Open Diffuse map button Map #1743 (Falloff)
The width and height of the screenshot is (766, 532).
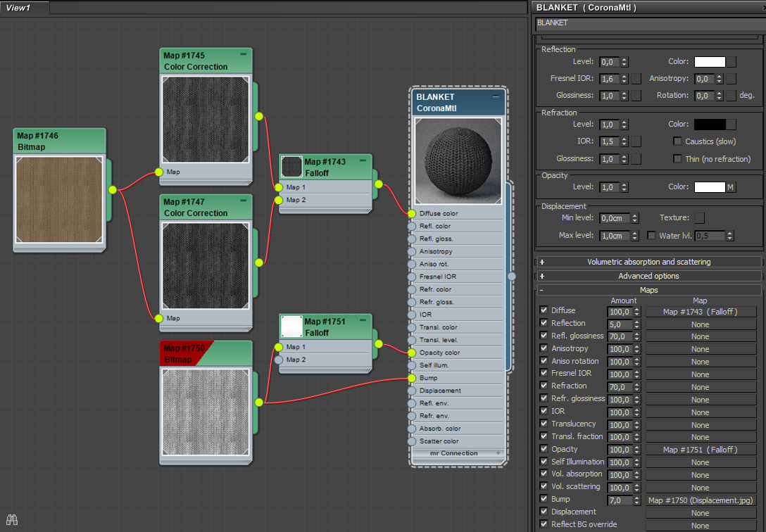pyautogui.click(x=701, y=312)
